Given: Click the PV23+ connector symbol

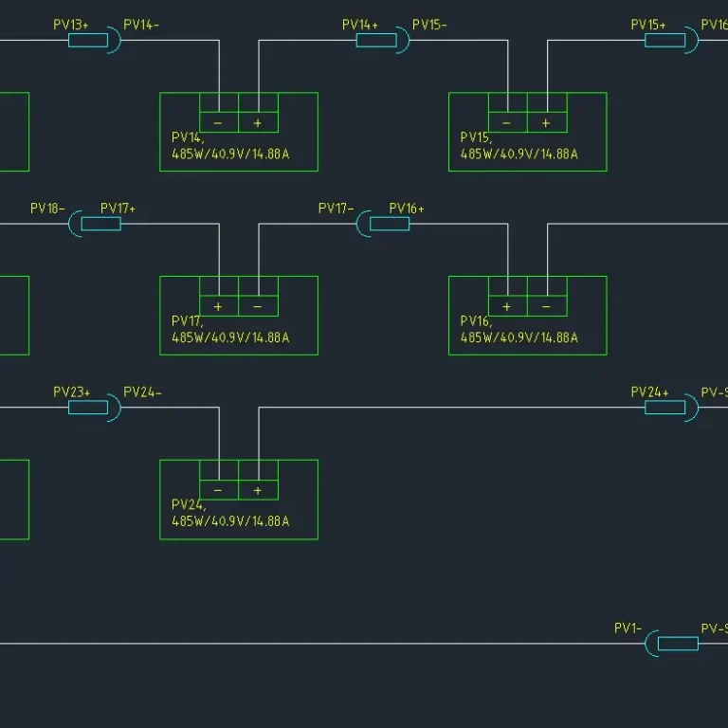Looking at the screenshot, I should [x=88, y=408].
